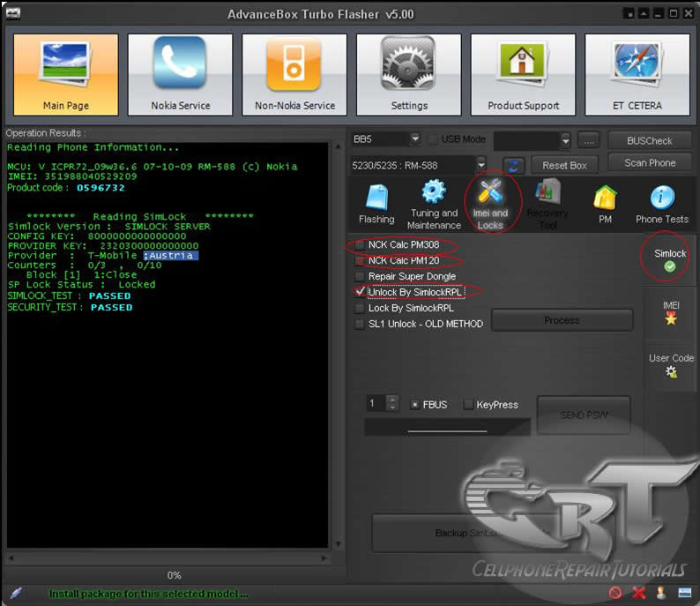Click the 0% progress bar
This screenshot has height=606, width=700.
[x=173, y=575]
